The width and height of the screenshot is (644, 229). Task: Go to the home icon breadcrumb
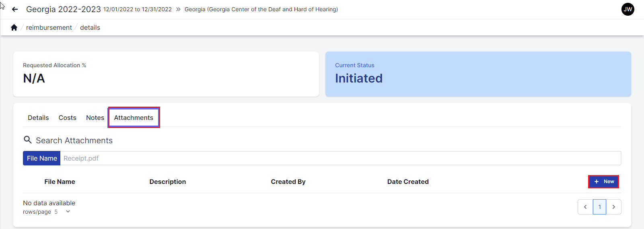14,27
